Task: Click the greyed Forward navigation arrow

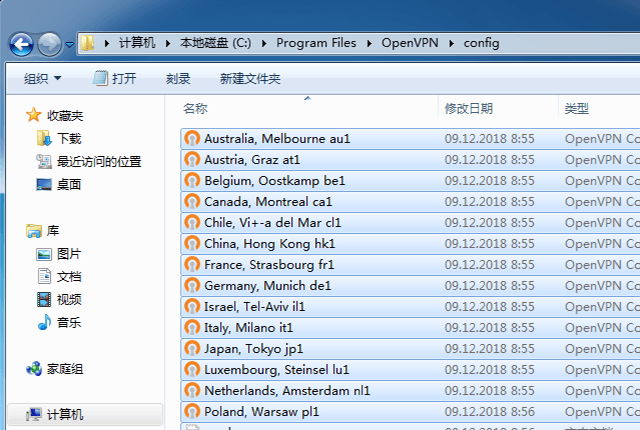Action: (49, 44)
